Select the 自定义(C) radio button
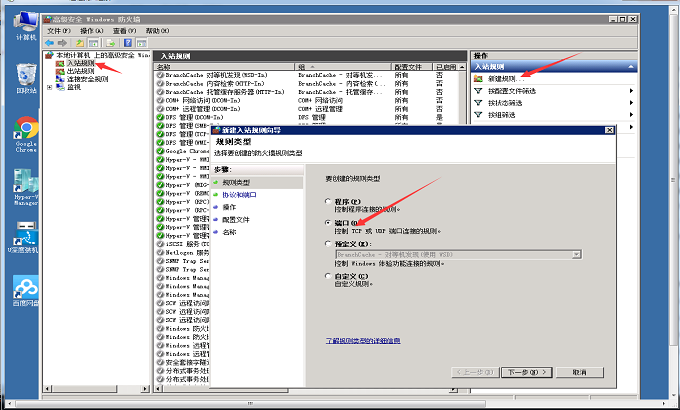 coord(328,276)
